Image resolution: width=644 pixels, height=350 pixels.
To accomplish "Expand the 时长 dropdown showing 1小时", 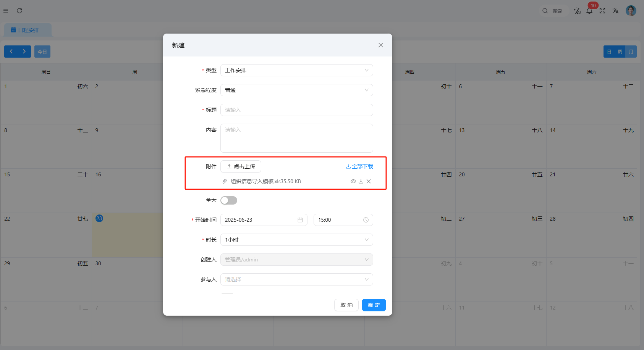I will point(297,240).
